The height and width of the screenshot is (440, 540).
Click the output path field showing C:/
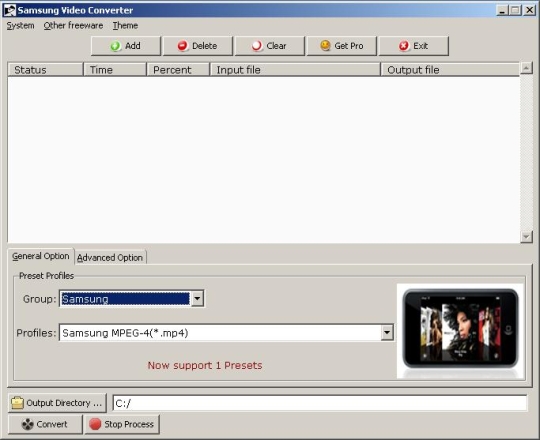(320, 403)
